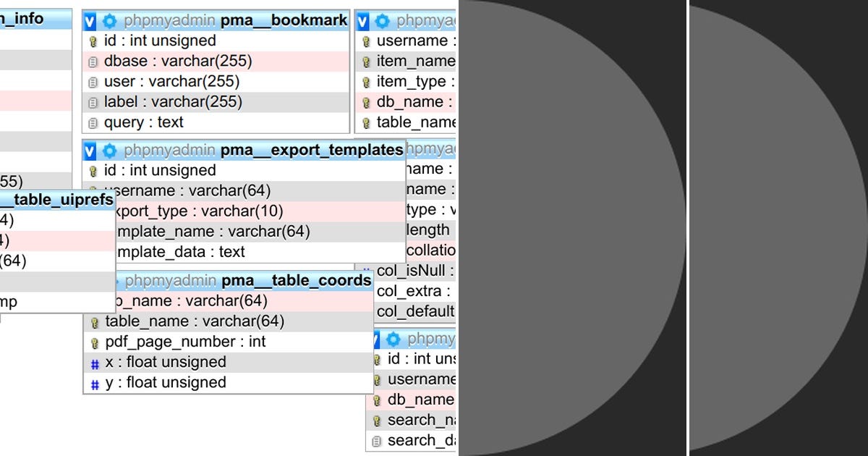The image size is (868, 456).
Task: Toggle the V badge on pma__export_templates table
Action: pos(90,151)
